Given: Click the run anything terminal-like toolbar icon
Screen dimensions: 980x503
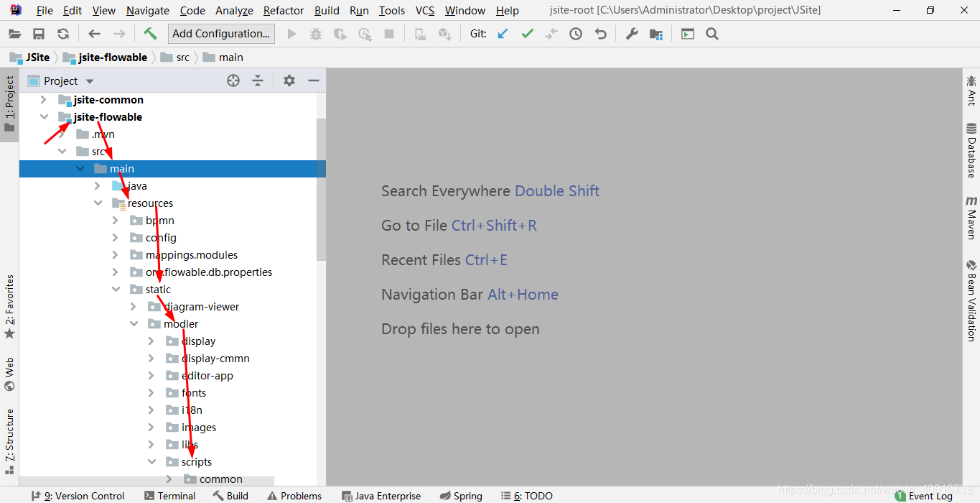Looking at the screenshot, I should (688, 34).
